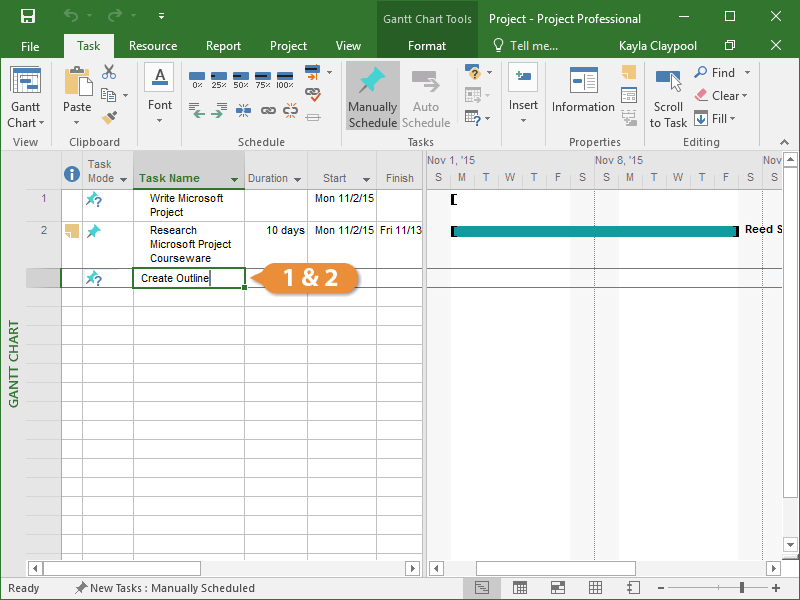This screenshot has width=800, height=600.
Task: Click the Cut scissors icon
Action: 109,73
